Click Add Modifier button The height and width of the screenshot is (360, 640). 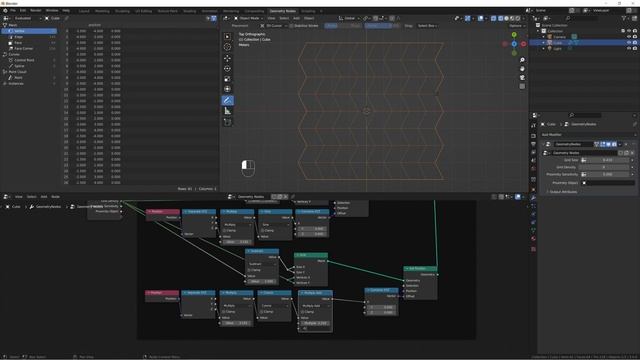click(588, 135)
